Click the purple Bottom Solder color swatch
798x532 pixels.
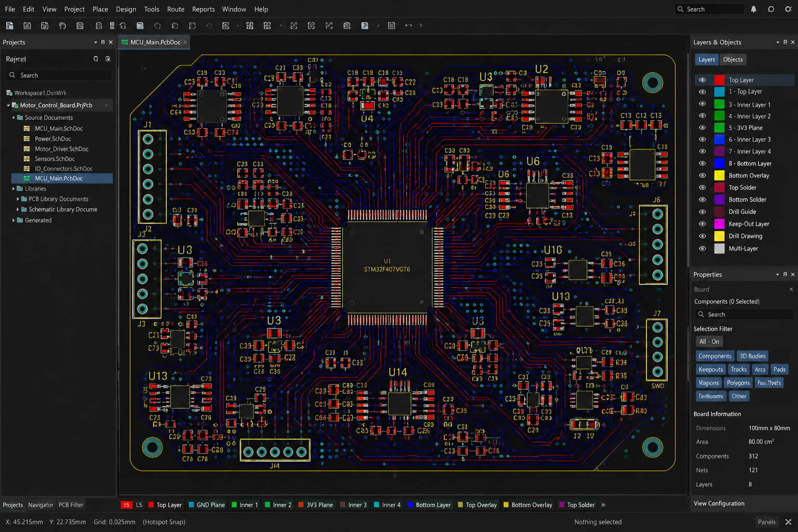719,199
